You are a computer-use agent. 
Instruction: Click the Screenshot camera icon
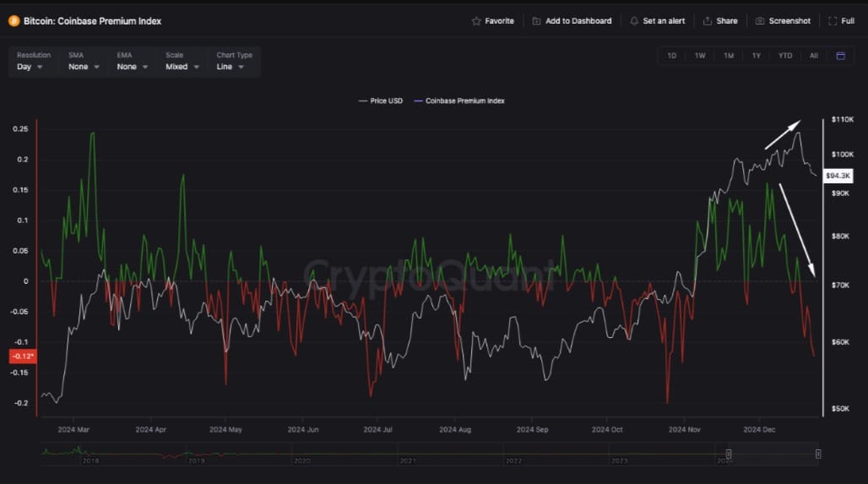[760, 21]
